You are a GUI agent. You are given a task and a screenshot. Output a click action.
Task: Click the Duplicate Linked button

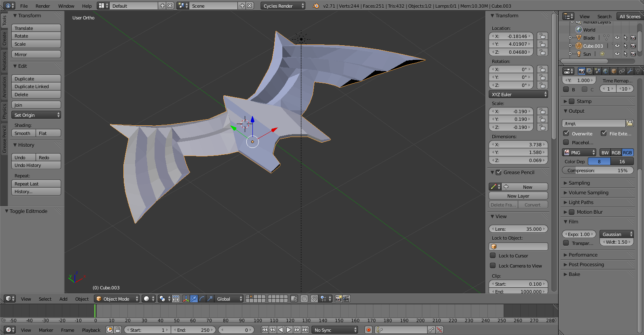click(36, 86)
